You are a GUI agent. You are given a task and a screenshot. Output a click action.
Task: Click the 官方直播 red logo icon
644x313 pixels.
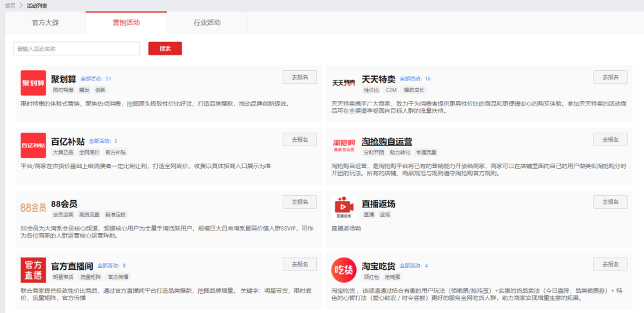point(33,269)
